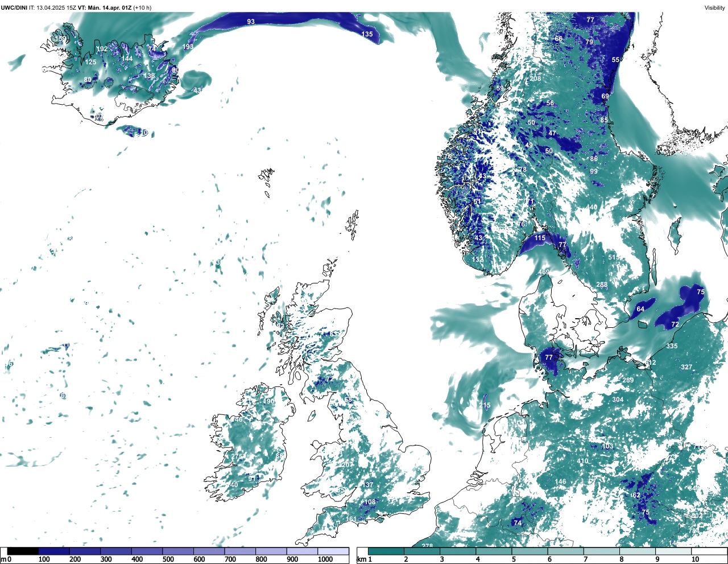Click the "93" value north of Iceland
Screen dimensions: 728x564
click(251, 22)
